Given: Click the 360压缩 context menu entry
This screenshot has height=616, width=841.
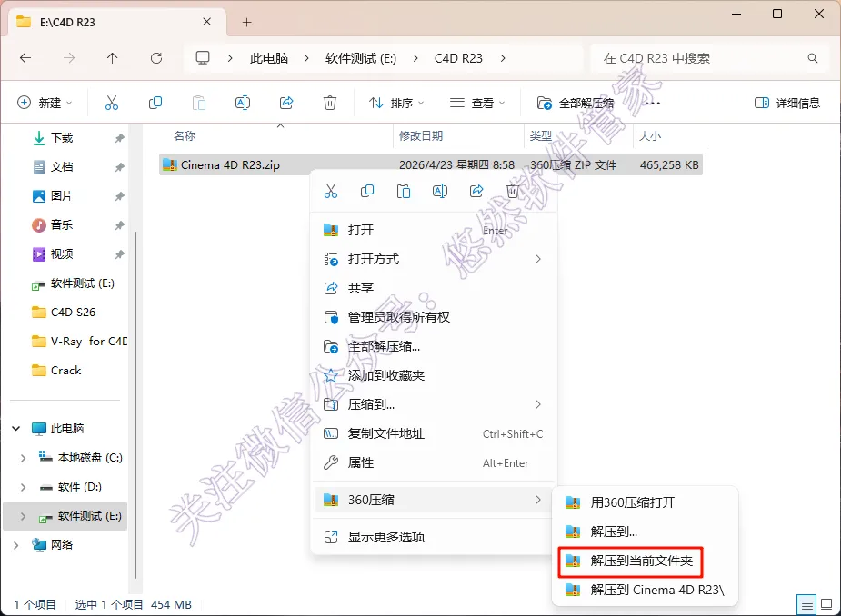Looking at the screenshot, I should click(x=434, y=500).
